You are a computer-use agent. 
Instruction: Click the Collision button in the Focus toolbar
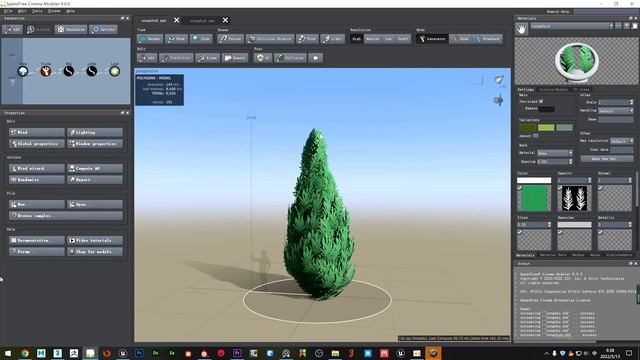point(290,58)
